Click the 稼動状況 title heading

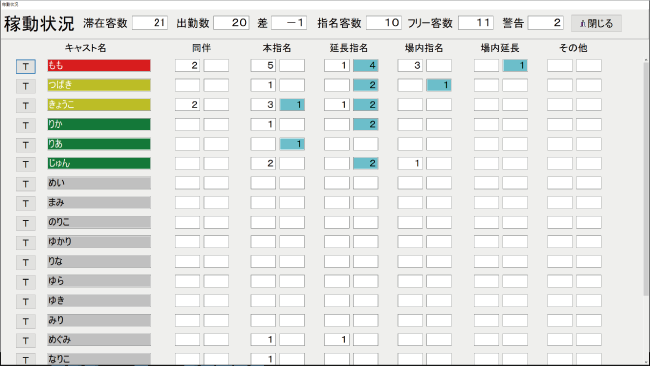coord(39,24)
